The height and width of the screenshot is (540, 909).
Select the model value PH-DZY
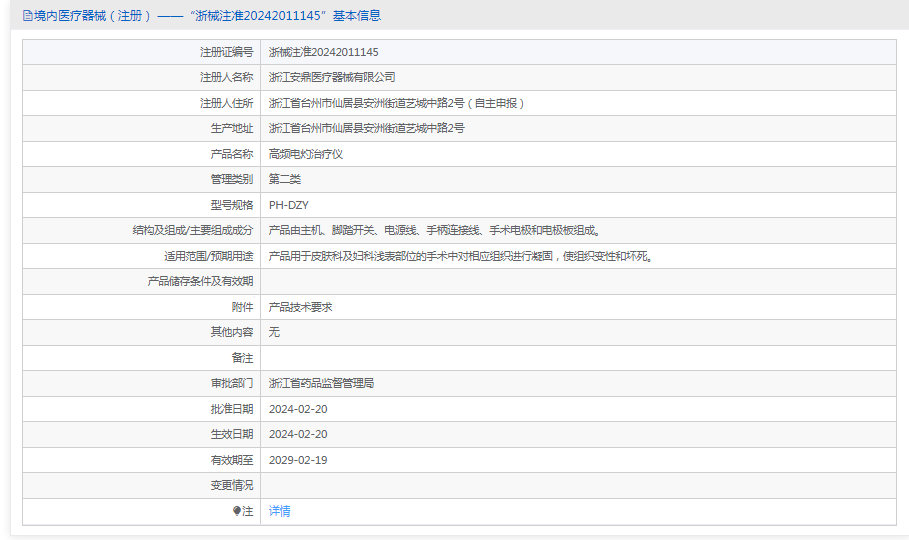pos(289,205)
